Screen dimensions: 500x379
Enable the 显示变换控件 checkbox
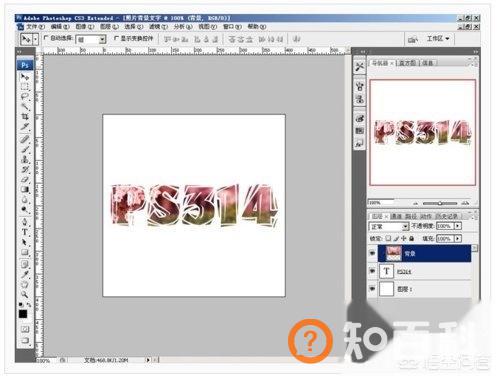click(116, 38)
